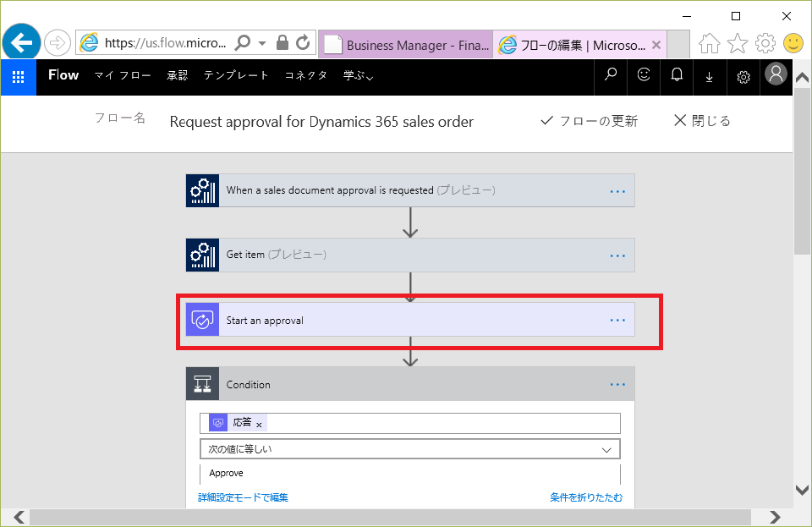Remove the 応答 token with its x

click(x=259, y=425)
